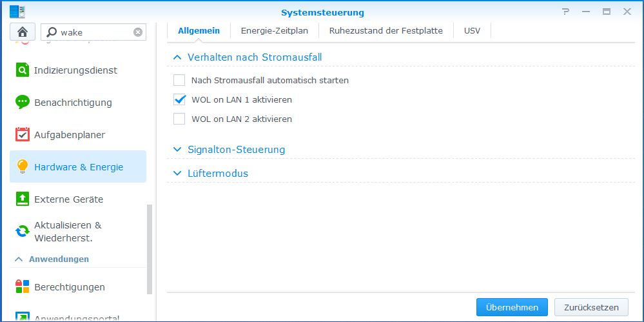Image resolution: width=644 pixels, height=322 pixels.
Task: Click the Aufgabenplaner calendar icon
Action: (23, 135)
